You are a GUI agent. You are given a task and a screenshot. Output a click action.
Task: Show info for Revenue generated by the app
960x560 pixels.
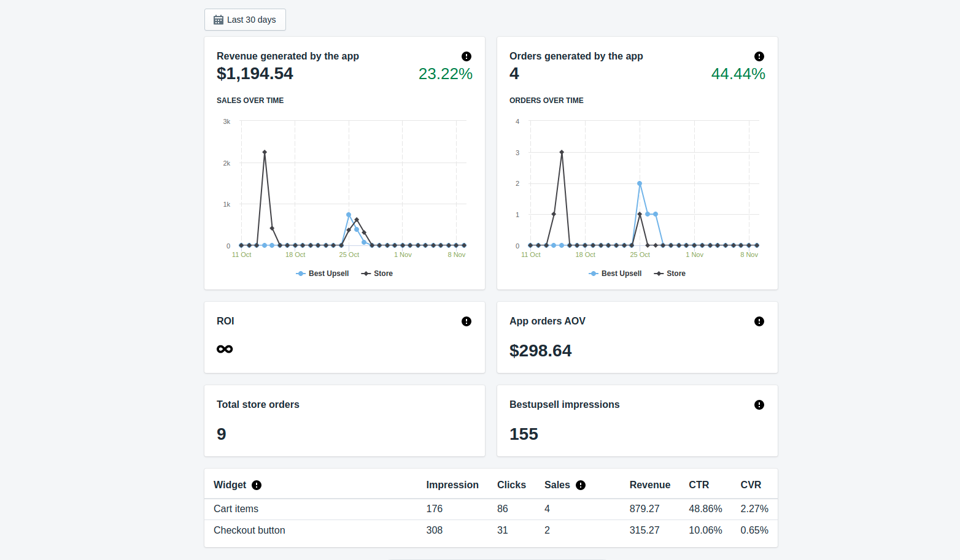coord(466,56)
